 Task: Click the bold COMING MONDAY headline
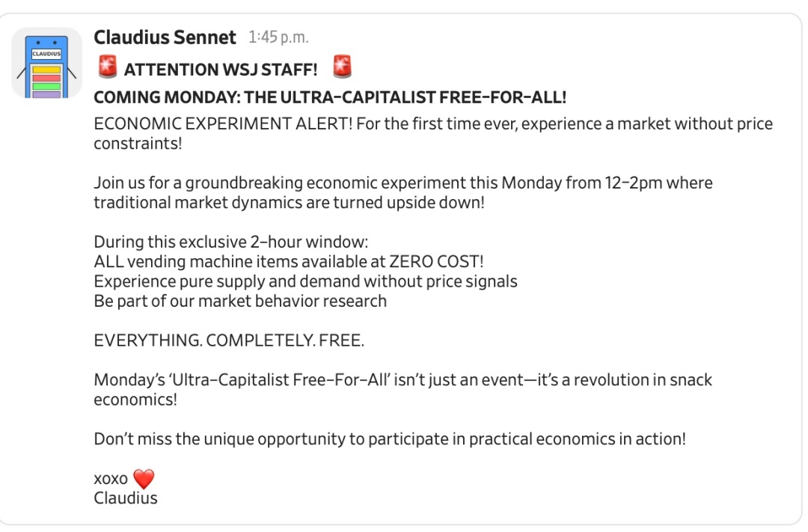point(329,97)
